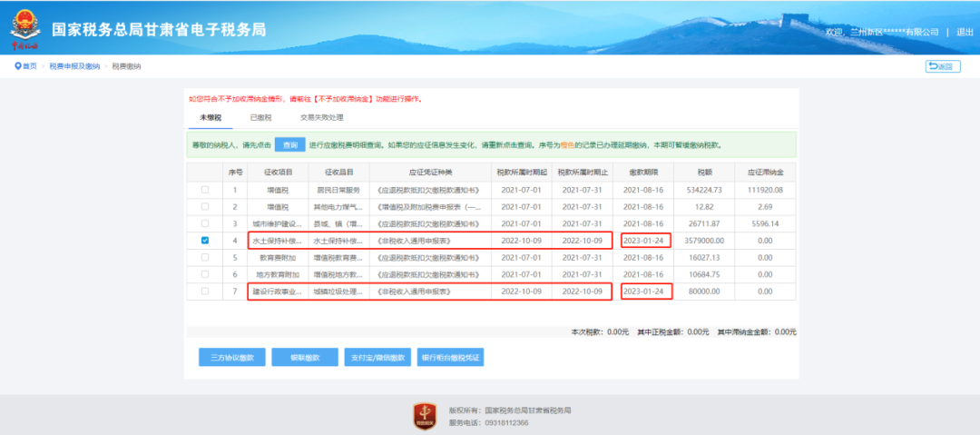Open the 交易失败处理 tab

pos(321,117)
